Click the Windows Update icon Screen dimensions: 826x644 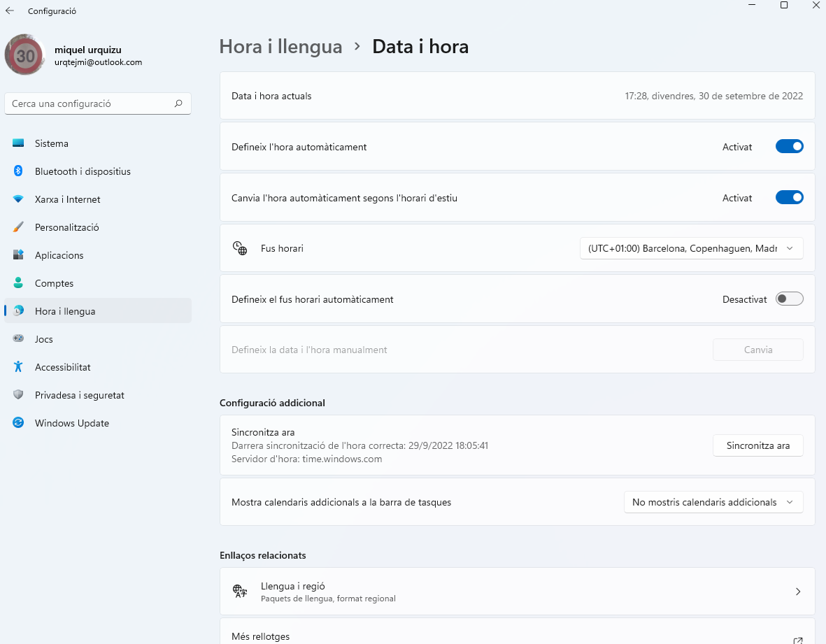19,423
